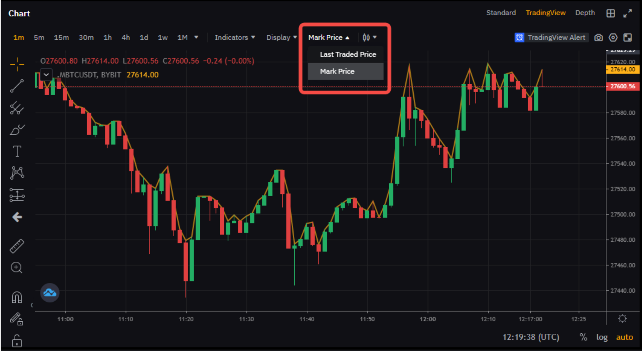Screen dimensions: 644x351
Task: Toggle auto scale on price axis
Action: point(624,337)
